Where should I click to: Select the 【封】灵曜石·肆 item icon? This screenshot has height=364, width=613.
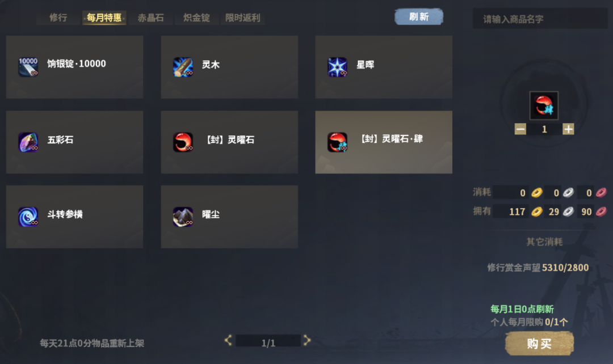(337, 142)
